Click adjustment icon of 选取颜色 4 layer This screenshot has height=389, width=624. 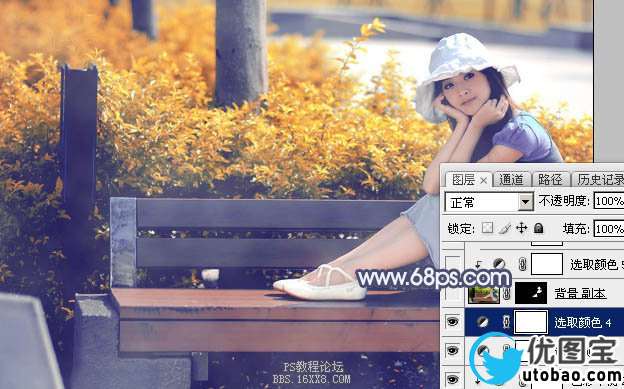[483, 322]
